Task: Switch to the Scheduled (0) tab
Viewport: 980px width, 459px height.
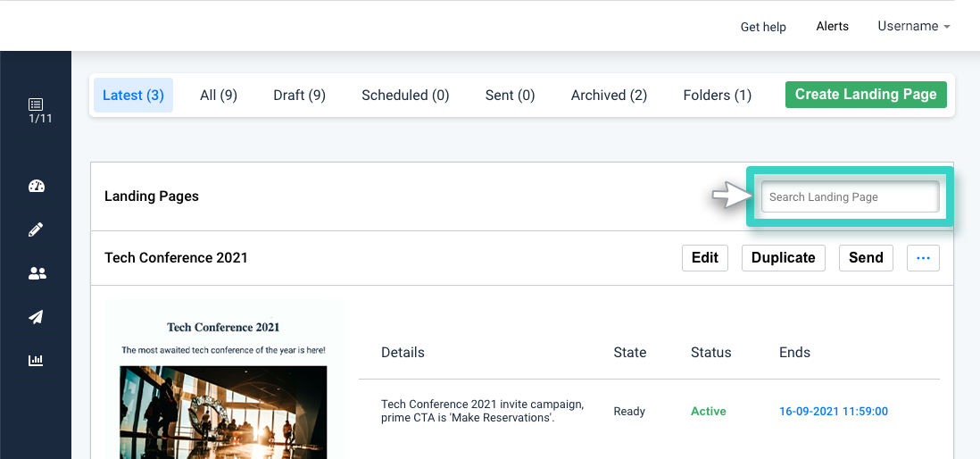Action: tap(405, 95)
